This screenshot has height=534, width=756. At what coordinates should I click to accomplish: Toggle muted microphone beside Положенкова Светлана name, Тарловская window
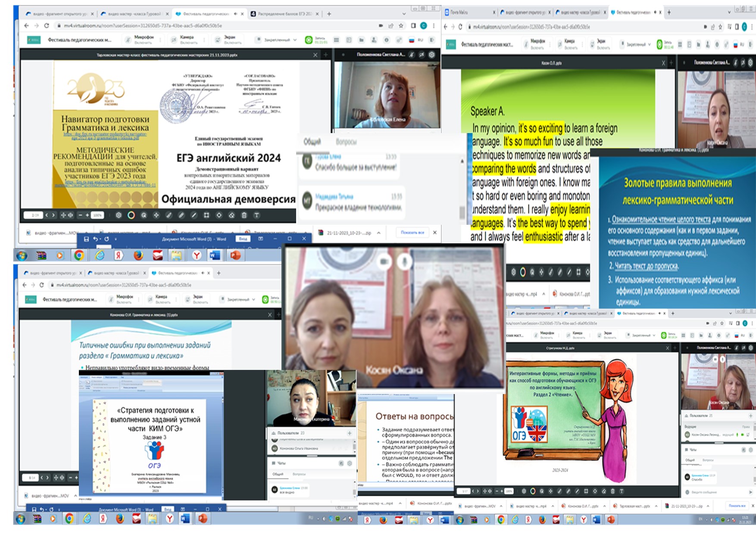[x=412, y=55]
